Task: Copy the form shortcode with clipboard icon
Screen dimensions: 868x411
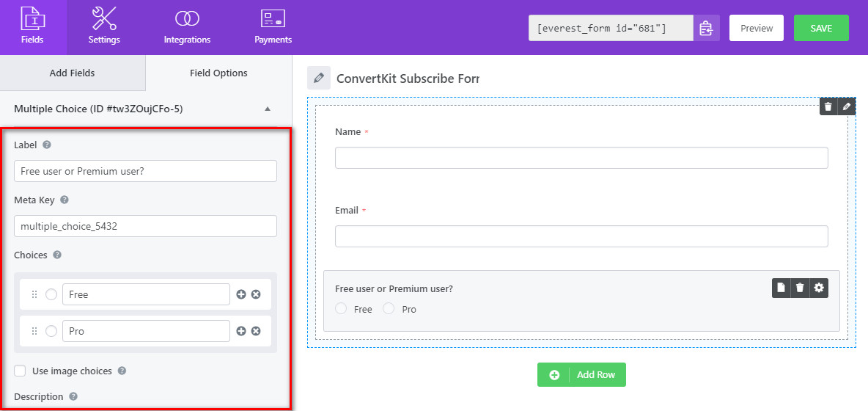Action: pyautogui.click(x=707, y=28)
